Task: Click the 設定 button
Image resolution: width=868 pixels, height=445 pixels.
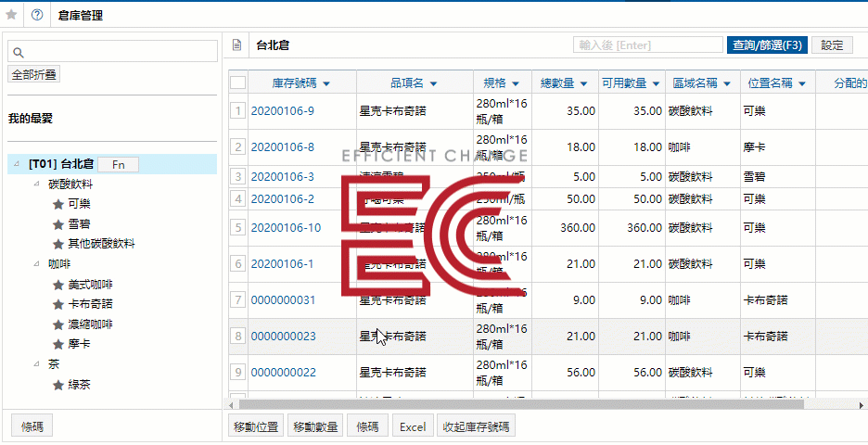Action: coord(832,45)
